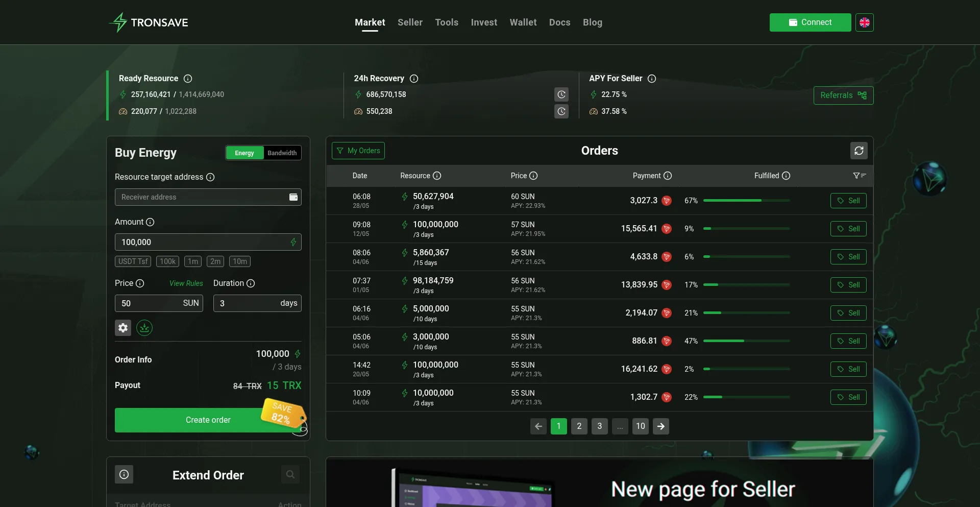Open the search icon in Extend Order
The image size is (980, 507).
[290, 474]
